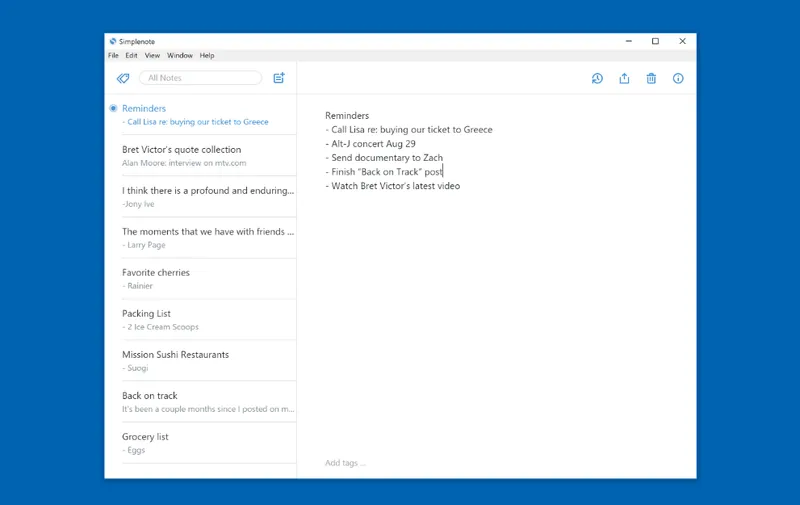Move note to trash icon
Screen dimensions: 800x505
click(x=651, y=79)
